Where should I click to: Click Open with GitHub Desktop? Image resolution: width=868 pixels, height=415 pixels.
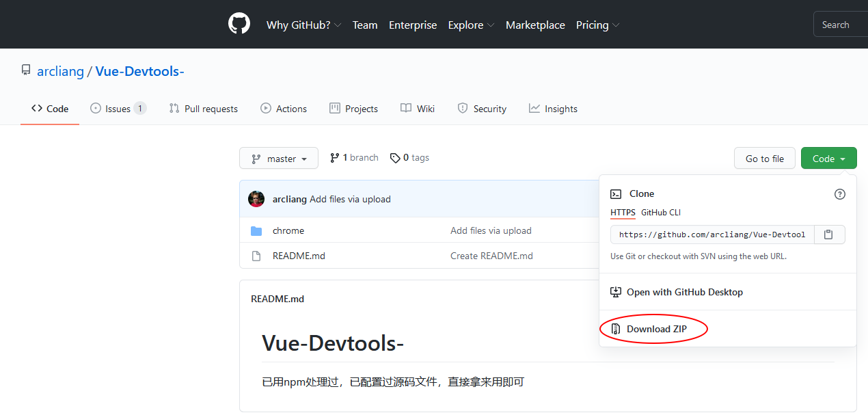(x=685, y=292)
